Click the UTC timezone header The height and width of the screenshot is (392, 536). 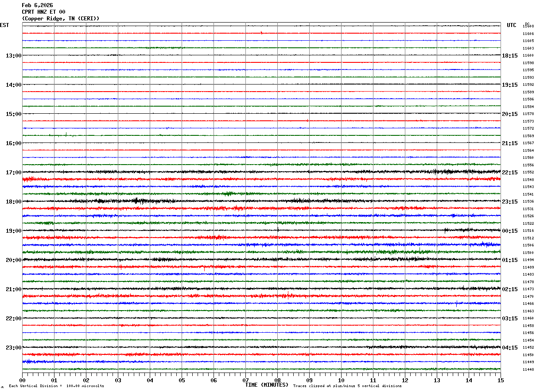[x=512, y=25]
